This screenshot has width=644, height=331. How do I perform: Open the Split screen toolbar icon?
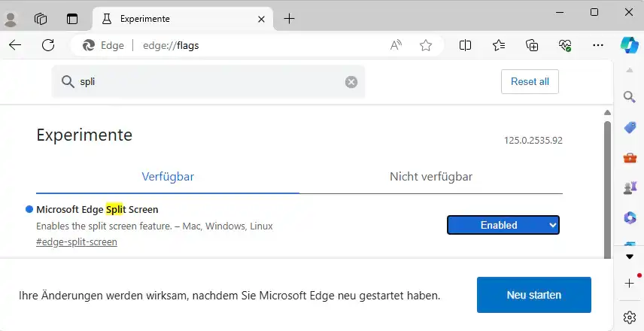(x=465, y=45)
